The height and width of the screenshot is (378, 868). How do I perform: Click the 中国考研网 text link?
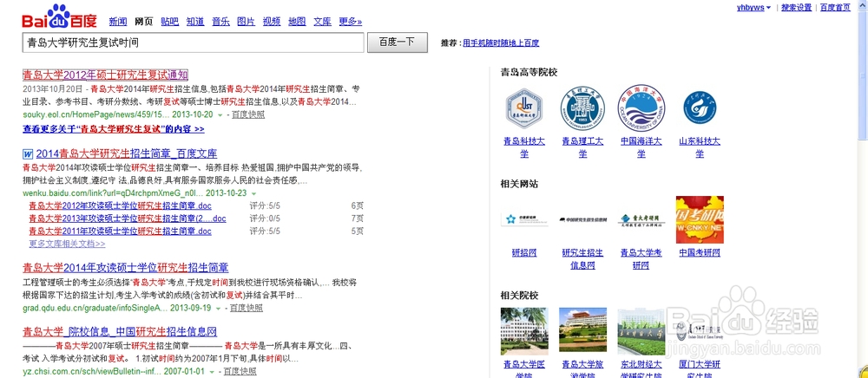pos(700,253)
